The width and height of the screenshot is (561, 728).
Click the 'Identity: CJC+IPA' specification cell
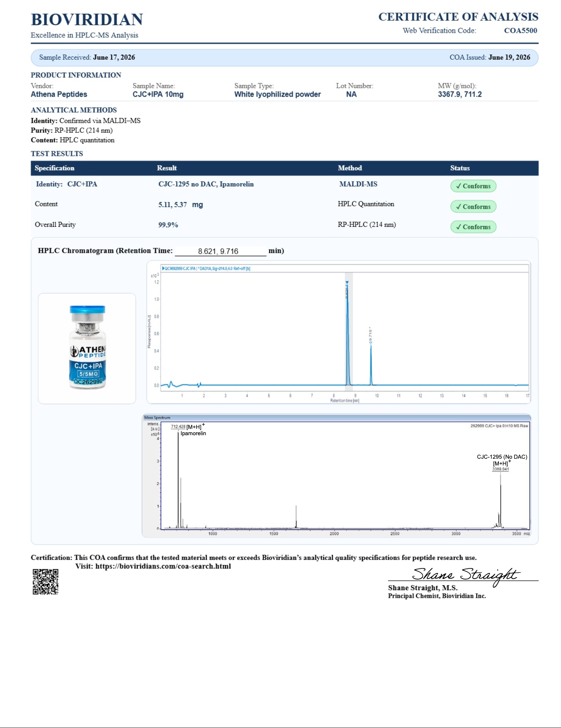66,184
